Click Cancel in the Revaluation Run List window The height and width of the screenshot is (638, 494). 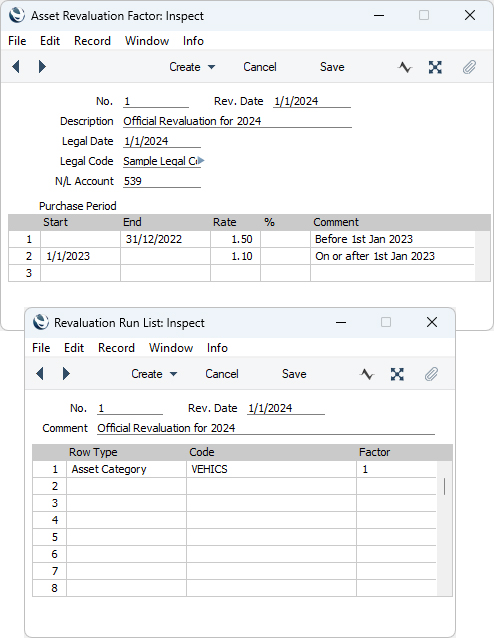pyautogui.click(x=222, y=374)
